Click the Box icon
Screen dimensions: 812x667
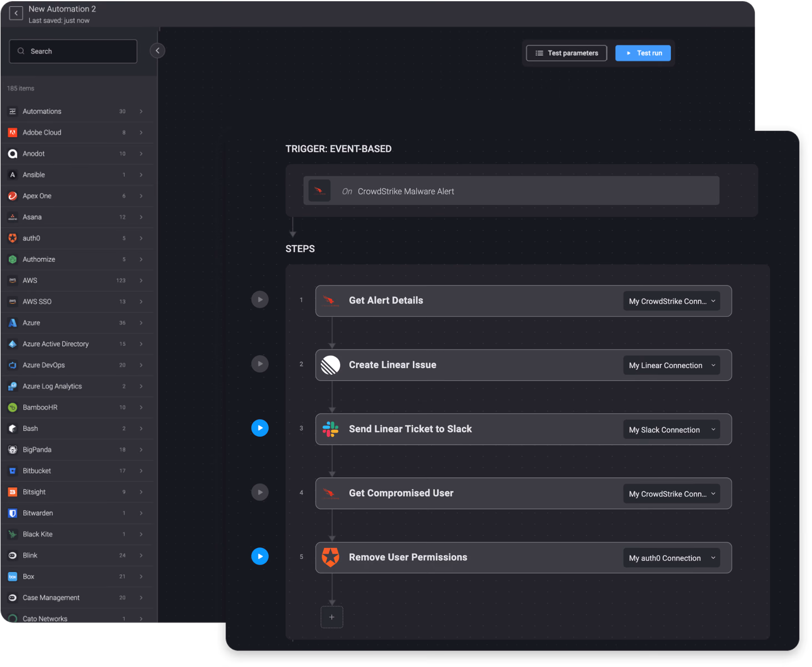[x=13, y=576]
